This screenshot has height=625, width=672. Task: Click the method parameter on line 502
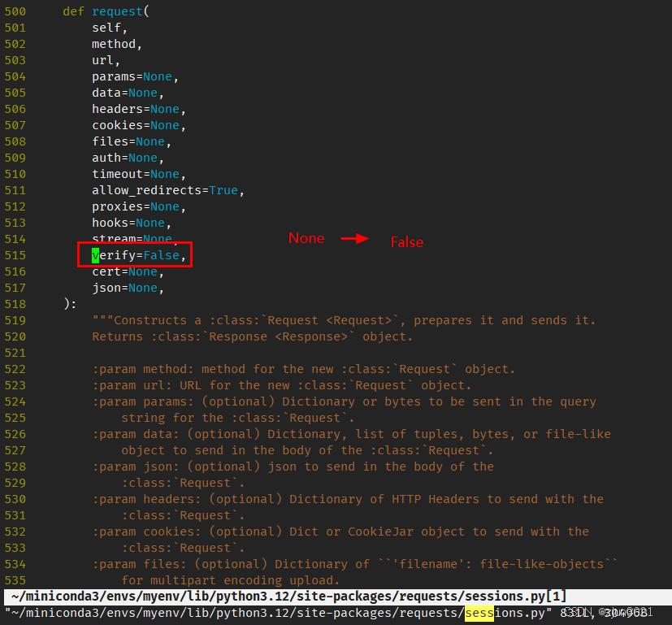tap(114, 43)
